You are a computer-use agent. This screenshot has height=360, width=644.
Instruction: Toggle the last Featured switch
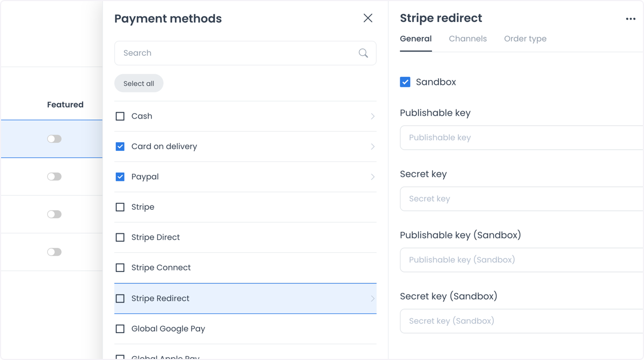(x=54, y=252)
